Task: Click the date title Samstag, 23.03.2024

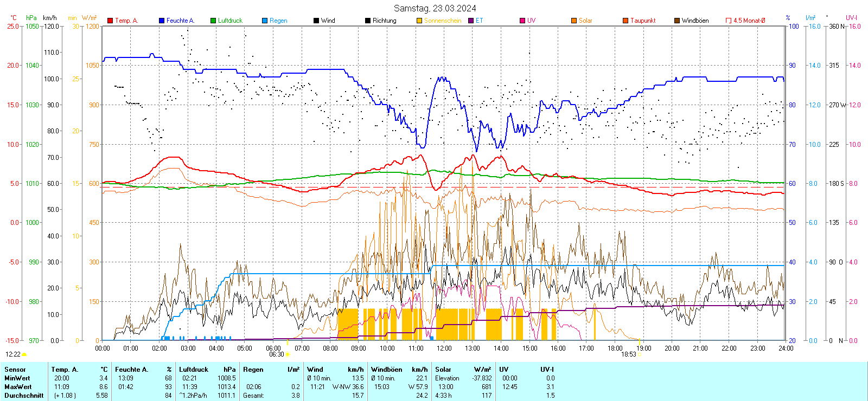Action: point(435,8)
